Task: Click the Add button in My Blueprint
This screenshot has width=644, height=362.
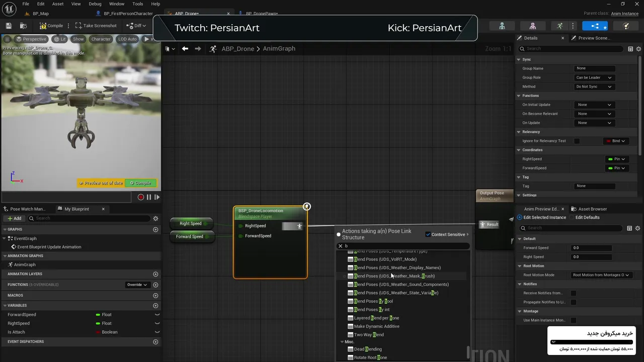Action: pyautogui.click(x=14, y=218)
